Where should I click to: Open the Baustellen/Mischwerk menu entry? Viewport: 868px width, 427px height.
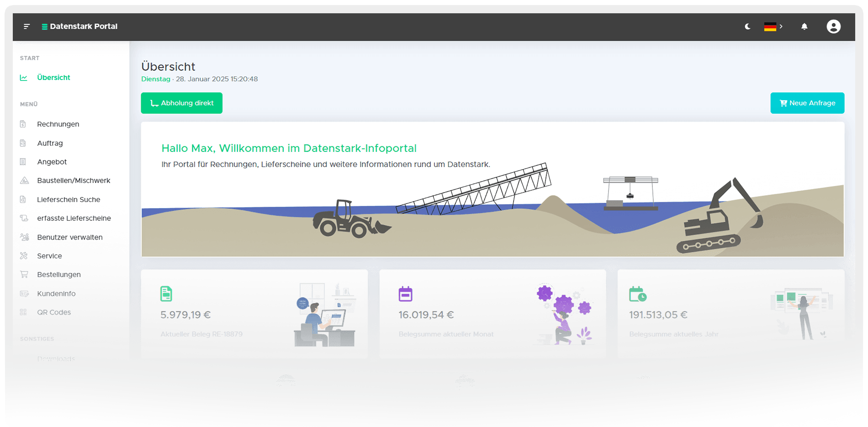click(x=74, y=181)
